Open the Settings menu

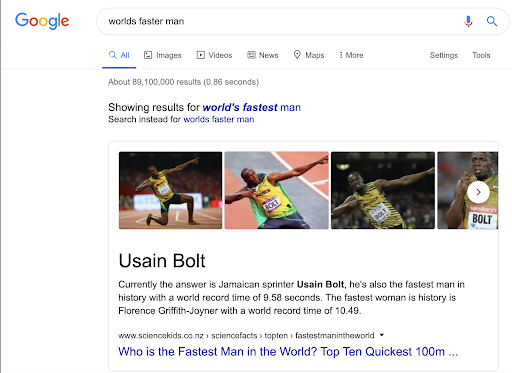(444, 55)
